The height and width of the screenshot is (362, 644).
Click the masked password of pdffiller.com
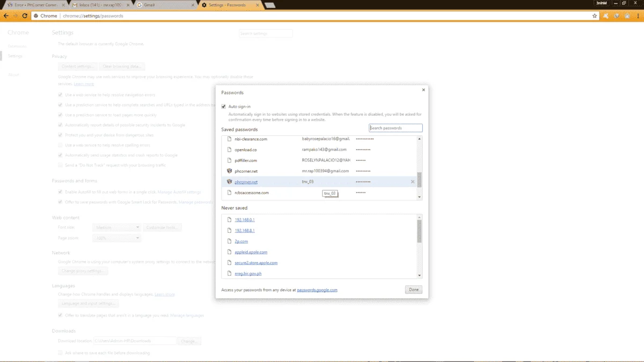point(361,160)
